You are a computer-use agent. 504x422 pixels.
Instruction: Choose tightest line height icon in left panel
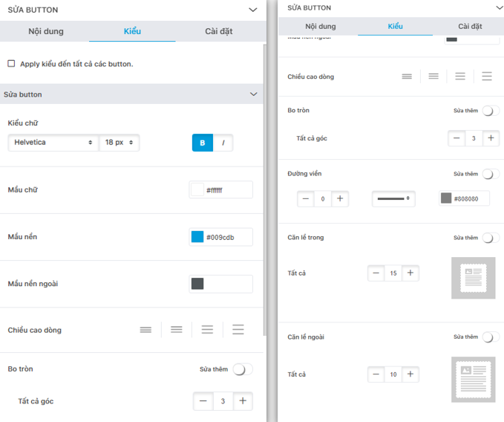tap(145, 330)
